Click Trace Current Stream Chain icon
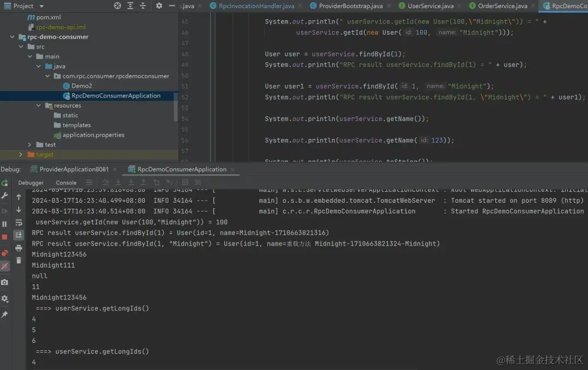Screen dimensions: 588x370 198,183
